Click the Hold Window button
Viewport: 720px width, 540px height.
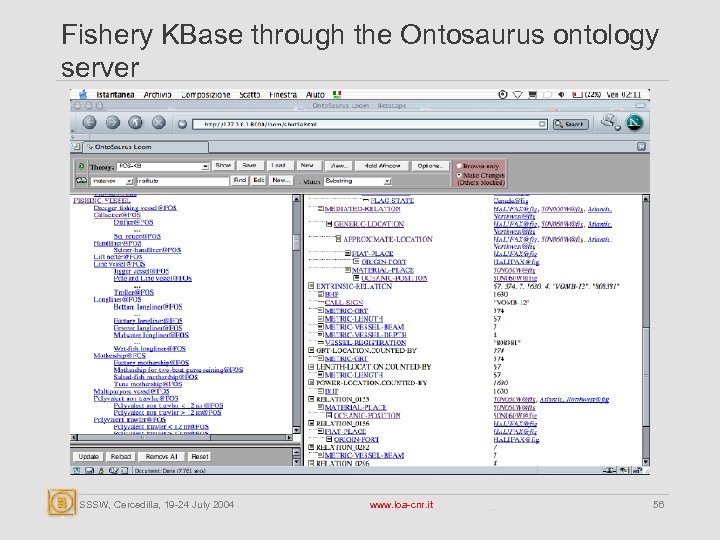point(382,166)
